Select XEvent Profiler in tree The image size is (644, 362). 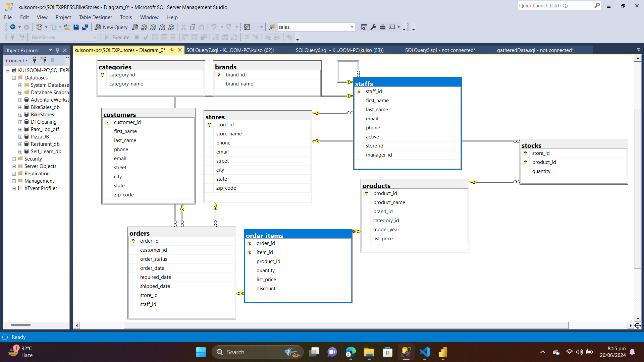41,188
